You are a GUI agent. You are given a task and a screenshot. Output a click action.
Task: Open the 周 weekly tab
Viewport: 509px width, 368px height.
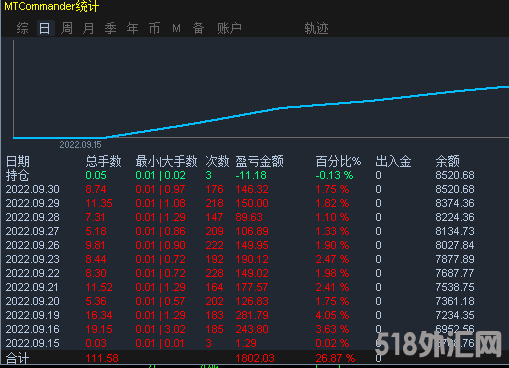[x=67, y=28]
